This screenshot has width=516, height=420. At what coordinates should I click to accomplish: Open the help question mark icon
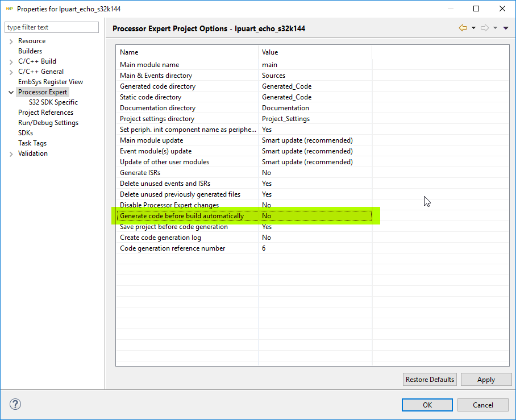tap(15, 405)
